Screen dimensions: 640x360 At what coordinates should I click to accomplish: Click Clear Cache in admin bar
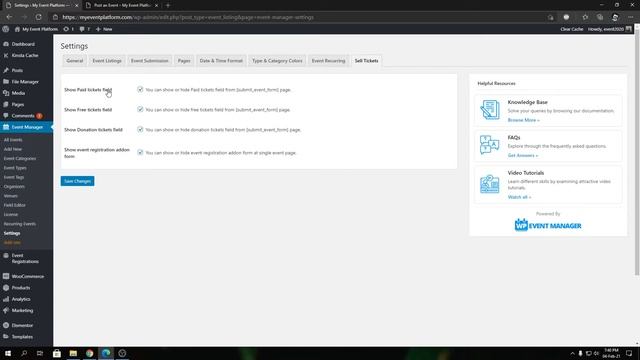tap(571, 29)
